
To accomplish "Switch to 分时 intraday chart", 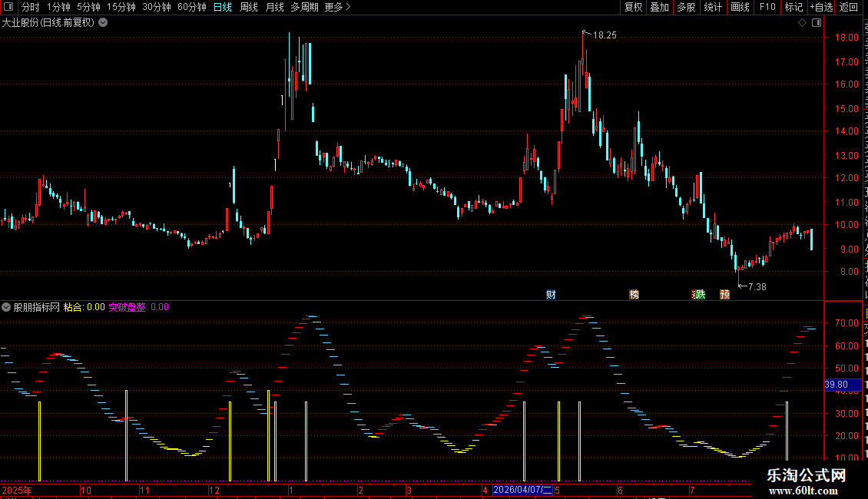I will [31, 7].
